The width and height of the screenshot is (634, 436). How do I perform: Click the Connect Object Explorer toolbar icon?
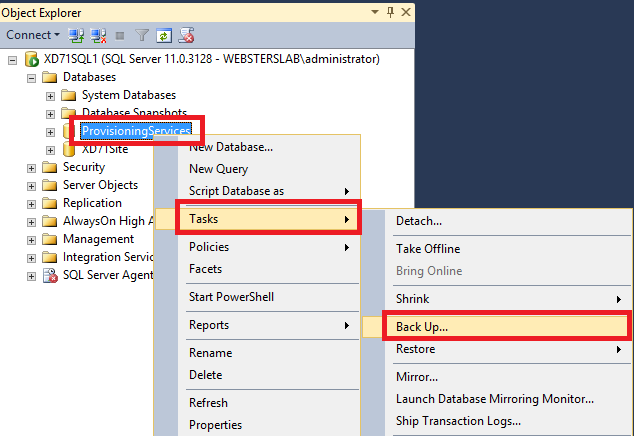(x=75, y=34)
